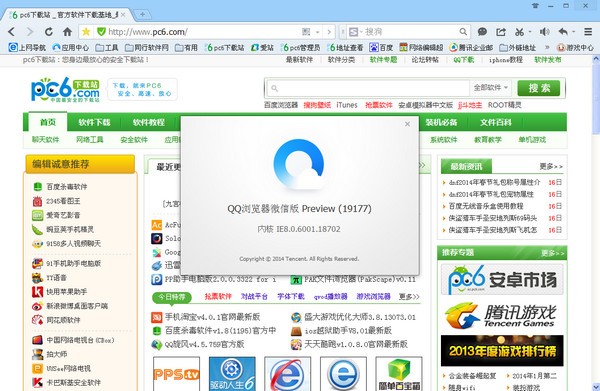Open the skin shirt icon in title bar

pos(535,5)
